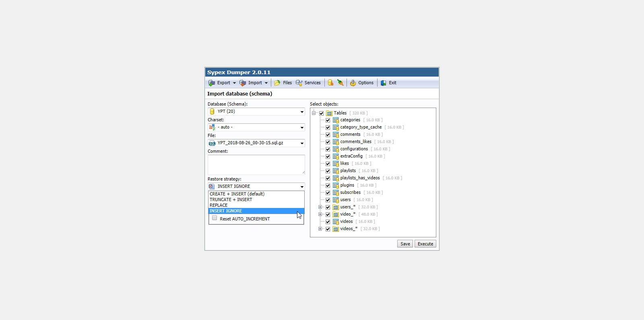This screenshot has height=320, width=644.
Task: Click the Exit door icon
Action: tap(384, 83)
